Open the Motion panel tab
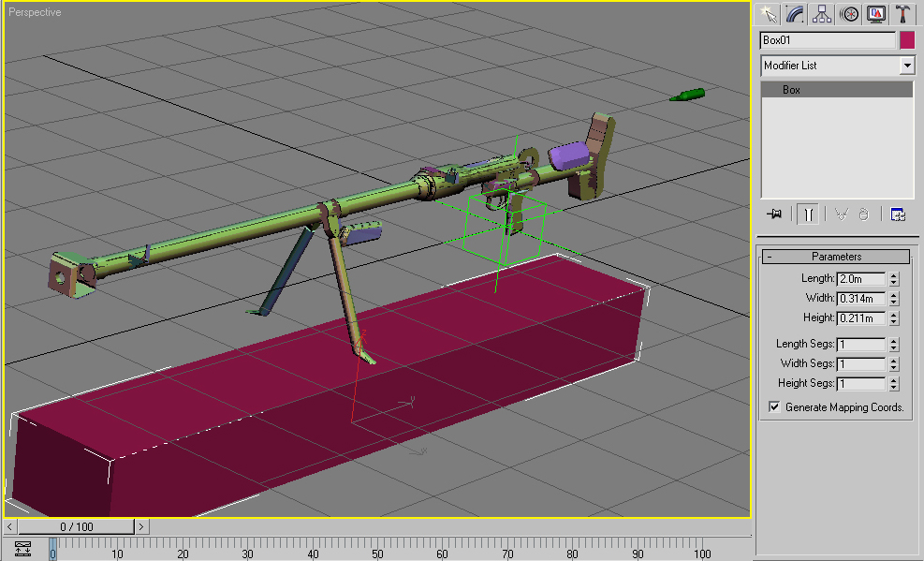The image size is (924, 561). [x=849, y=14]
